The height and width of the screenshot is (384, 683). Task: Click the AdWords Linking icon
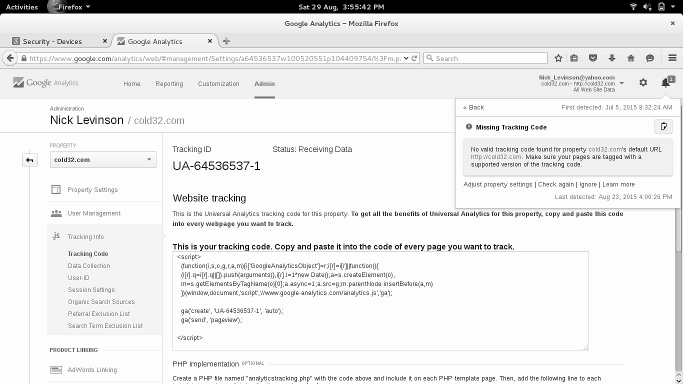56,370
